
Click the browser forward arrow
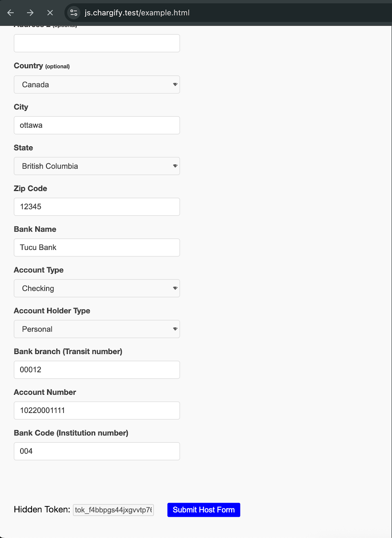[30, 13]
